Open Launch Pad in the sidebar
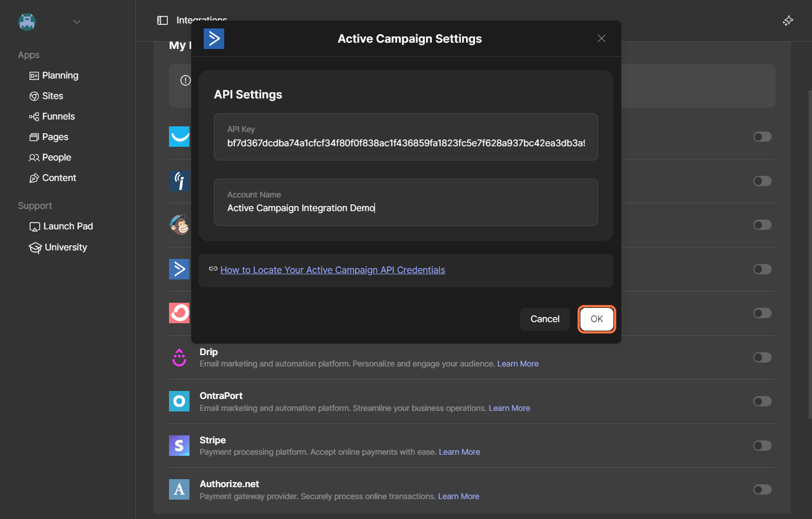The image size is (812, 519). pos(68,226)
